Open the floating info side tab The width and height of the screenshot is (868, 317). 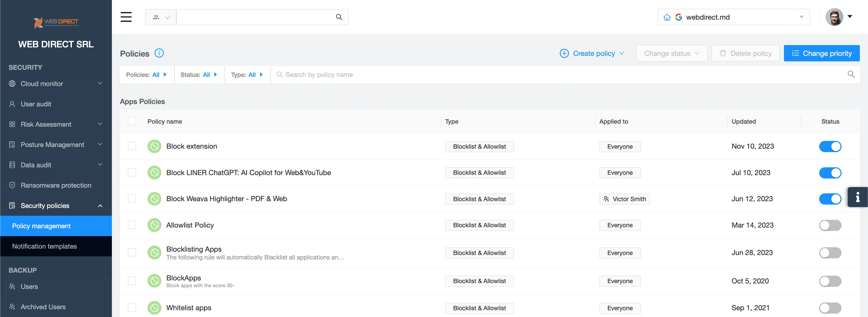point(857,197)
